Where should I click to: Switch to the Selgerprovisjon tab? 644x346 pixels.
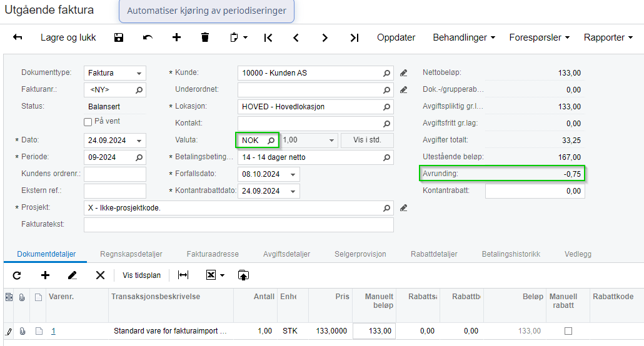[x=360, y=254]
